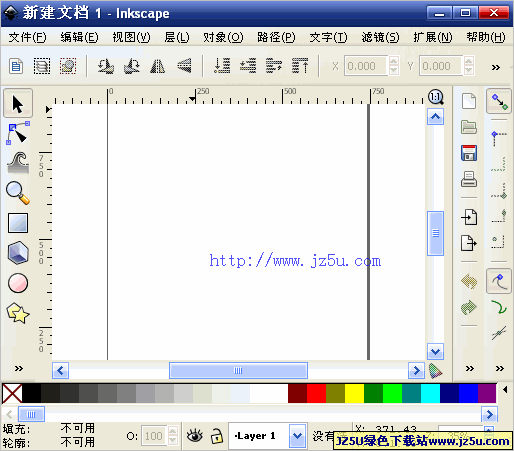514x451 pixels.
Task: Click Import file icon
Action: point(469,217)
